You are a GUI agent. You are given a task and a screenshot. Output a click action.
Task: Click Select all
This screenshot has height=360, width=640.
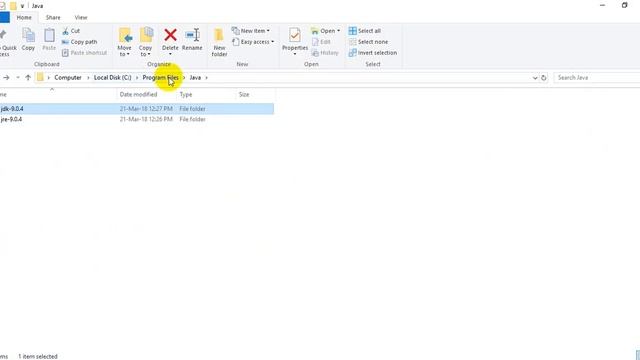[x=365, y=31]
